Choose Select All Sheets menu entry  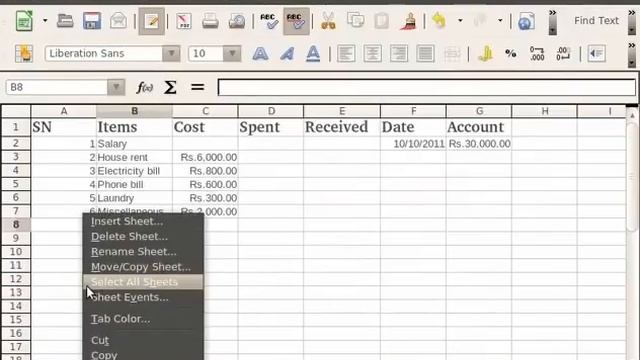pos(143,282)
